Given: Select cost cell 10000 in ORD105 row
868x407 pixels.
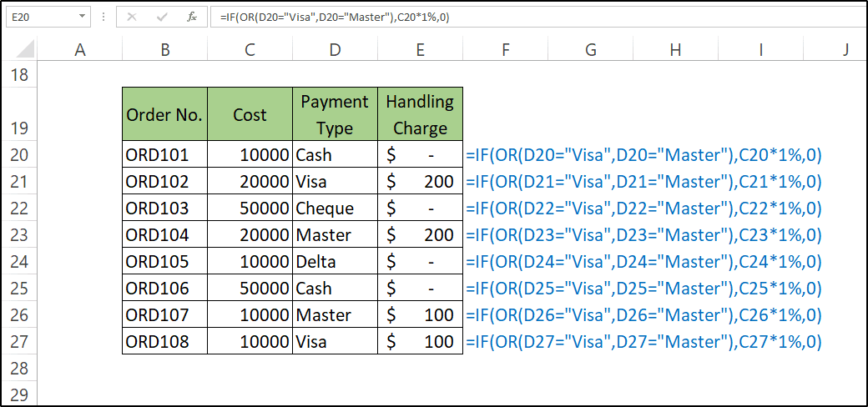Looking at the screenshot, I should [250, 261].
